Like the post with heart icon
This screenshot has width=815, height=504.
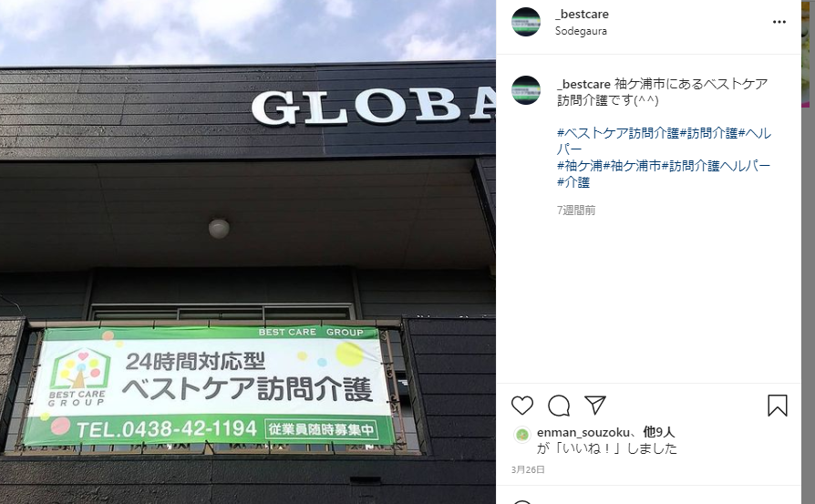pyautogui.click(x=521, y=406)
